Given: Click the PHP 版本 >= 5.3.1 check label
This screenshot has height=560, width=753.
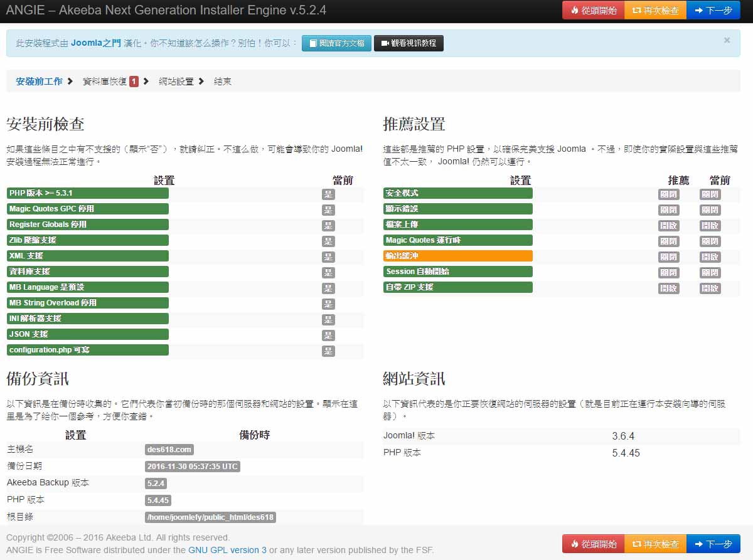Looking at the screenshot, I should 87,193.
